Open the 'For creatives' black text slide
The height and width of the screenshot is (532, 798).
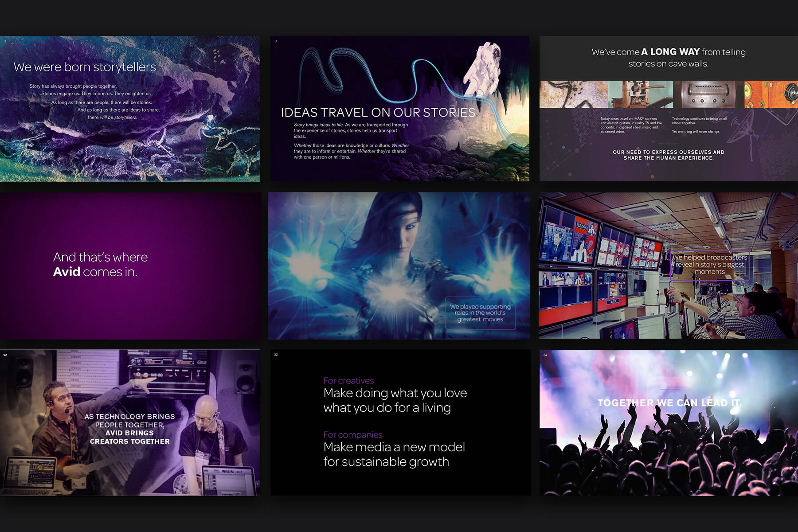[x=400, y=422]
